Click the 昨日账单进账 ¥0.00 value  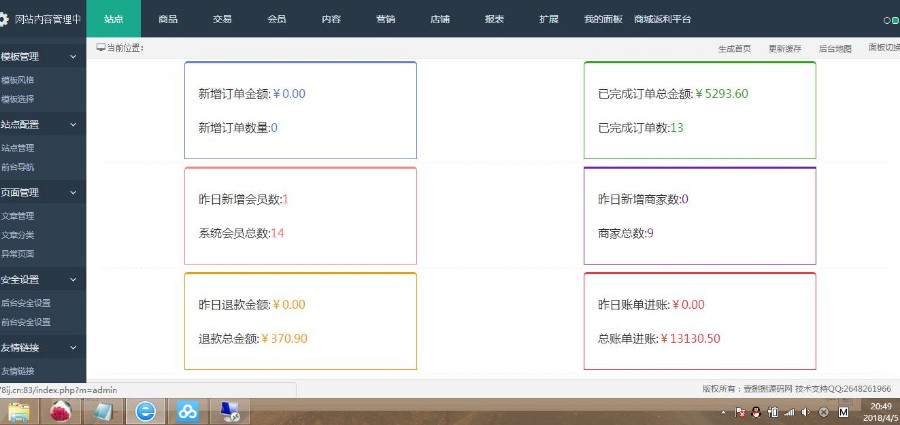pos(688,304)
